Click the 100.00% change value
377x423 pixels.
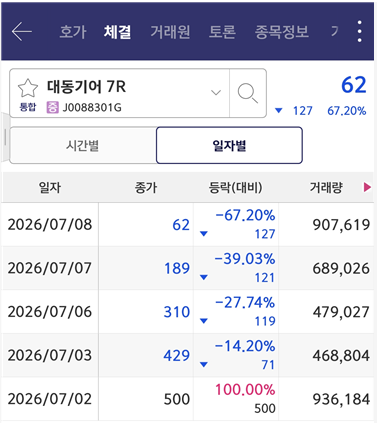[245, 390]
